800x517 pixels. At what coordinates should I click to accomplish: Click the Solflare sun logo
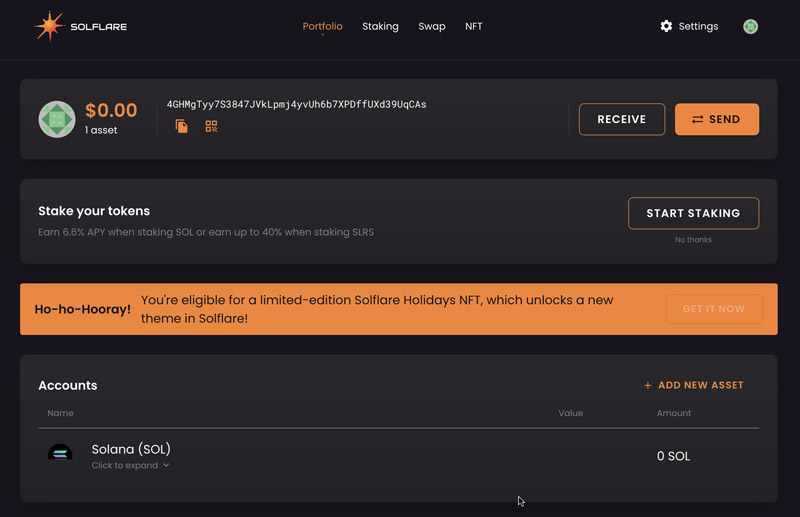[49, 26]
